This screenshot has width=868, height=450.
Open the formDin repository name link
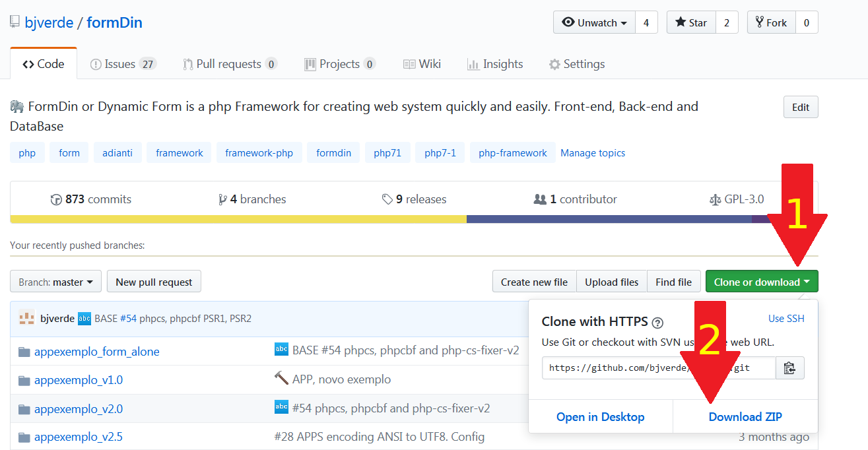point(114,23)
